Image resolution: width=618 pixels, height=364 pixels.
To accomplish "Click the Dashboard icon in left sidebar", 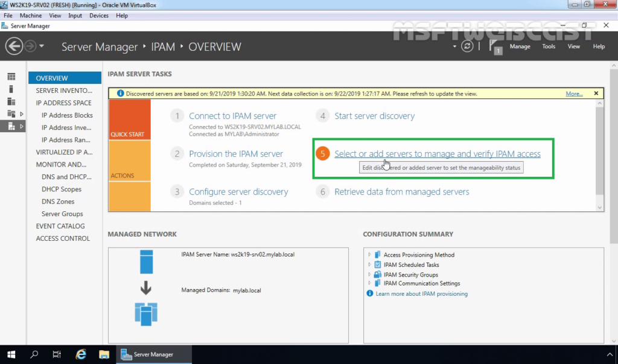I will pos(11,77).
